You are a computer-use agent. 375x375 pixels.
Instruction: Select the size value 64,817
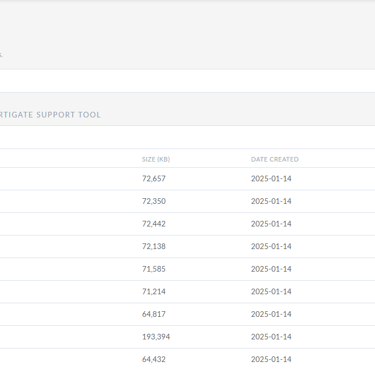tap(154, 314)
